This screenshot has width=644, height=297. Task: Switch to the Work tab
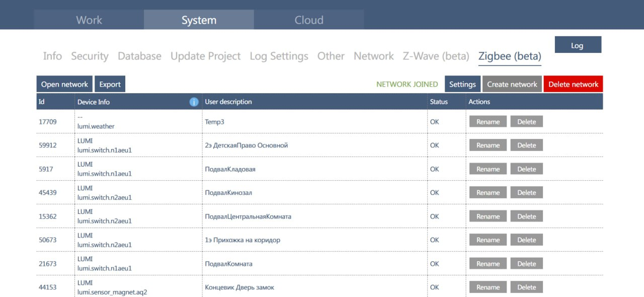(89, 20)
